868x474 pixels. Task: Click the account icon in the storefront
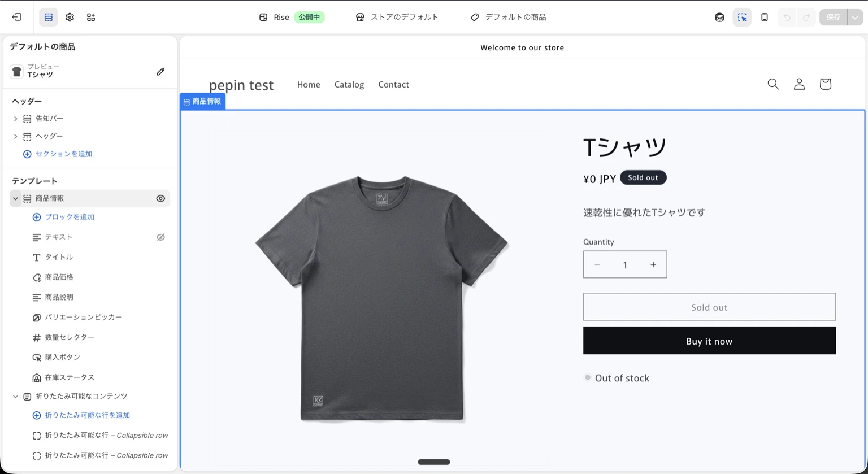(x=799, y=84)
